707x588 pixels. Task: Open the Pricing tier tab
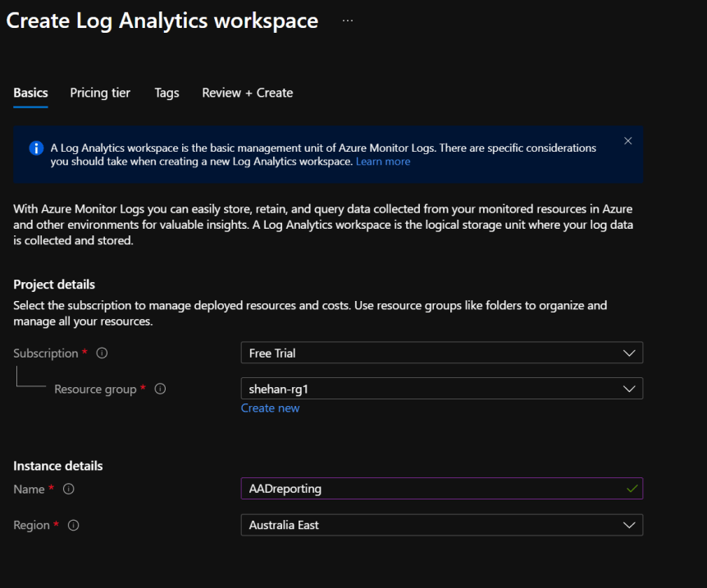click(x=100, y=93)
